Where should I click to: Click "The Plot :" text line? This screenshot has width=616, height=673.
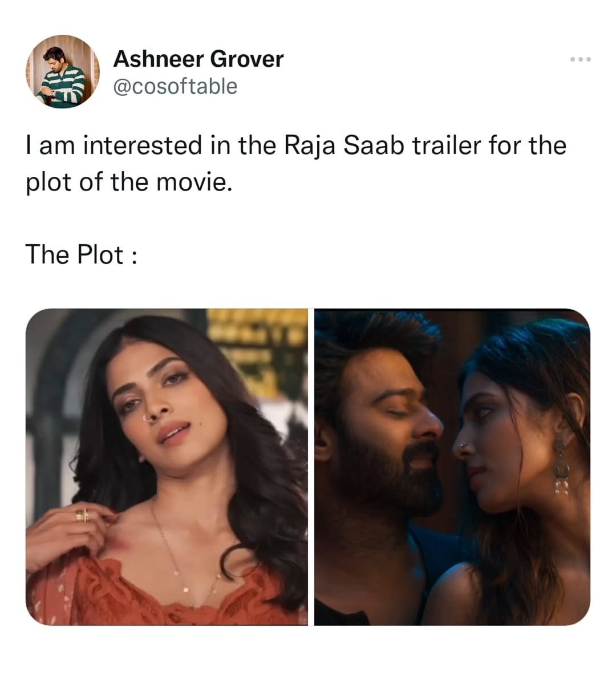(x=82, y=254)
